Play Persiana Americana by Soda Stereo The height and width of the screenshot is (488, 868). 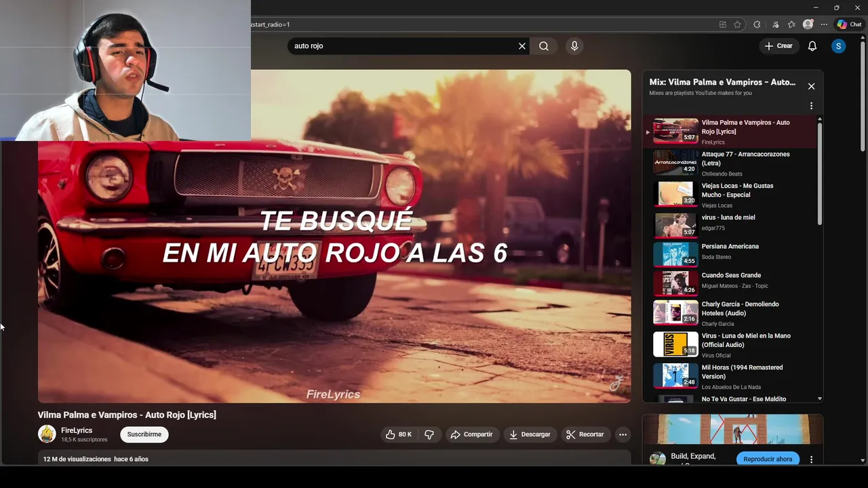(730, 253)
